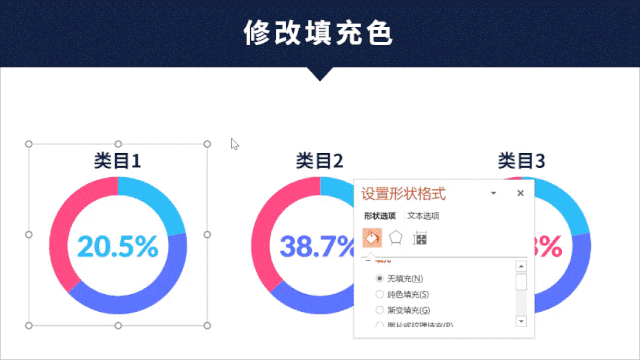Collapse the fill section expander above 无填充
Image resolution: width=640 pixels, height=360 pixels.
(x=368, y=260)
